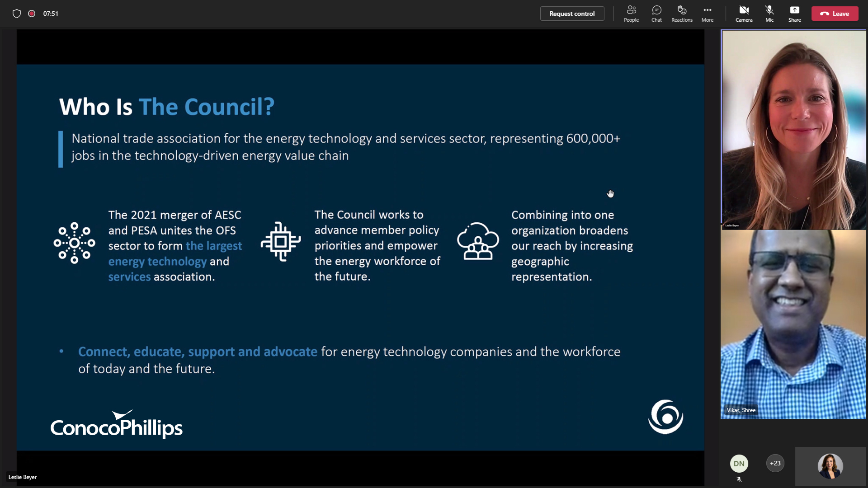This screenshot has width=868, height=488.
Task: Open the Share content tray
Action: 794,14
